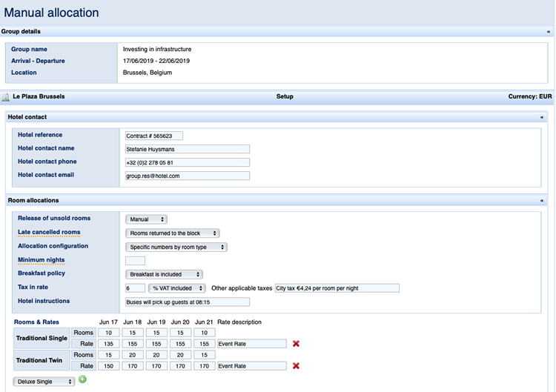Click the 'Traditional Twin' room type label
556x392 pixels.
[39, 360]
